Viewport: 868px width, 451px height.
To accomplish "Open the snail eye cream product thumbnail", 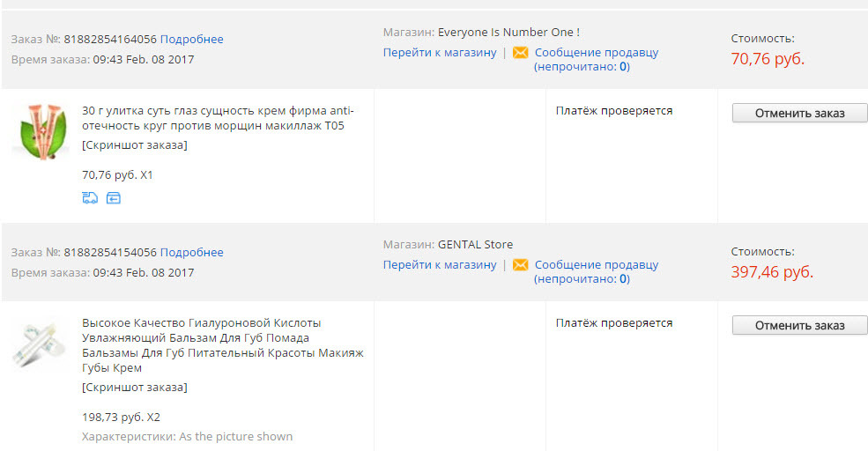I will (40, 132).
